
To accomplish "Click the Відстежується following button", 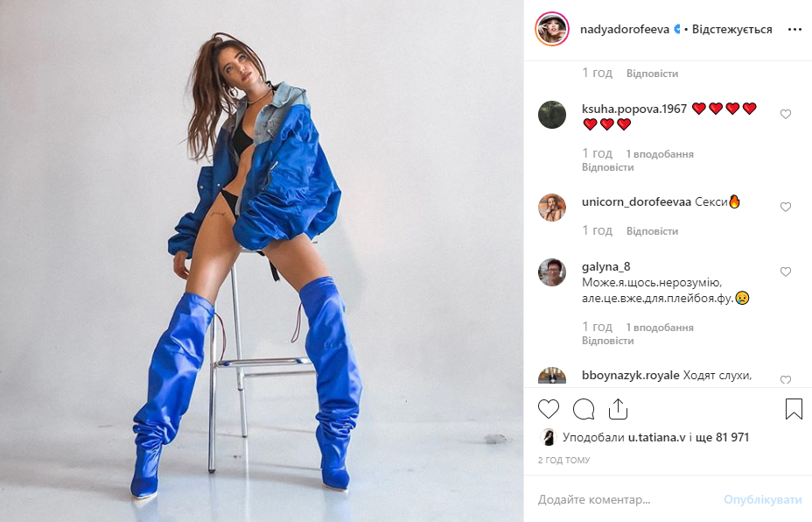I will [x=731, y=30].
